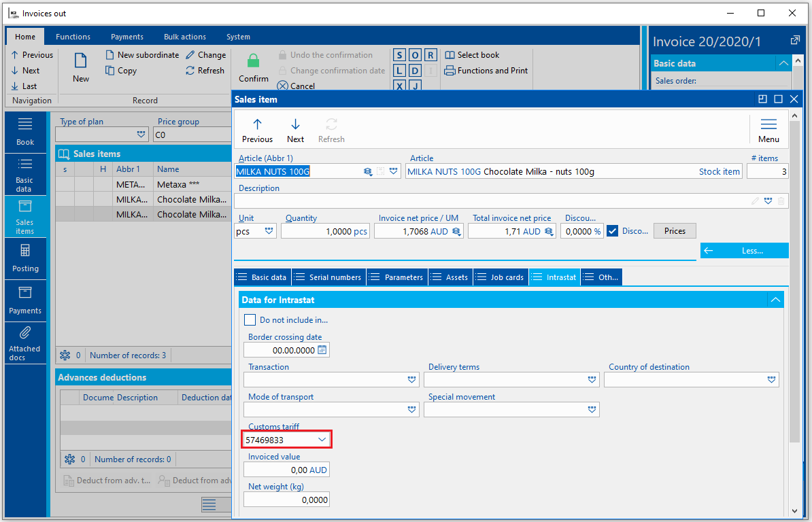The width and height of the screenshot is (812, 522).
Task: Open the Book sidebar panel
Action: (x=25, y=131)
